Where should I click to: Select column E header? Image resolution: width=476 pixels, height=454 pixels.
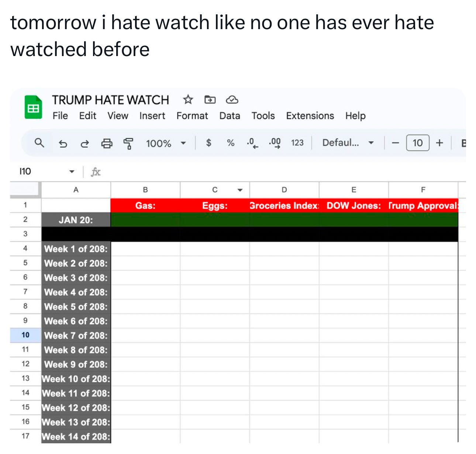click(x=353, y=190)
